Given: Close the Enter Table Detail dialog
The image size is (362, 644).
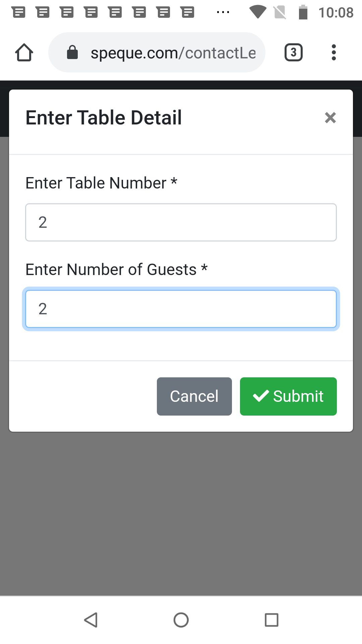Looking at the screenshot, I should tap(330, 118).
